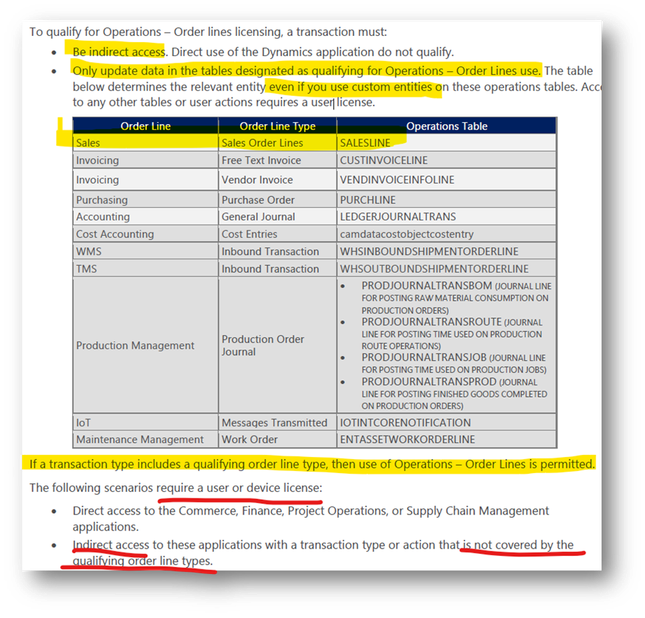Click the camdatacostobjectcostentry cell
645x618 pixels.
(447, 234)
